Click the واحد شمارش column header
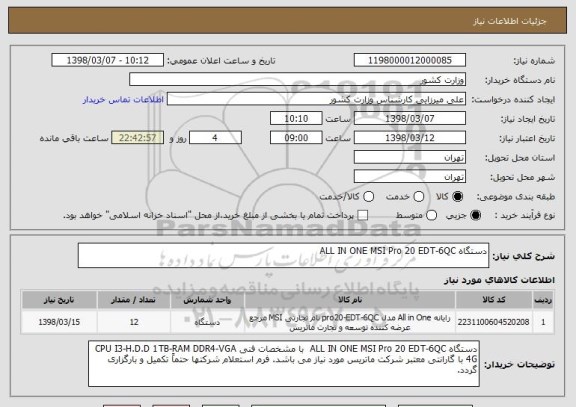576x407 pixels. [x=207, y=300]
